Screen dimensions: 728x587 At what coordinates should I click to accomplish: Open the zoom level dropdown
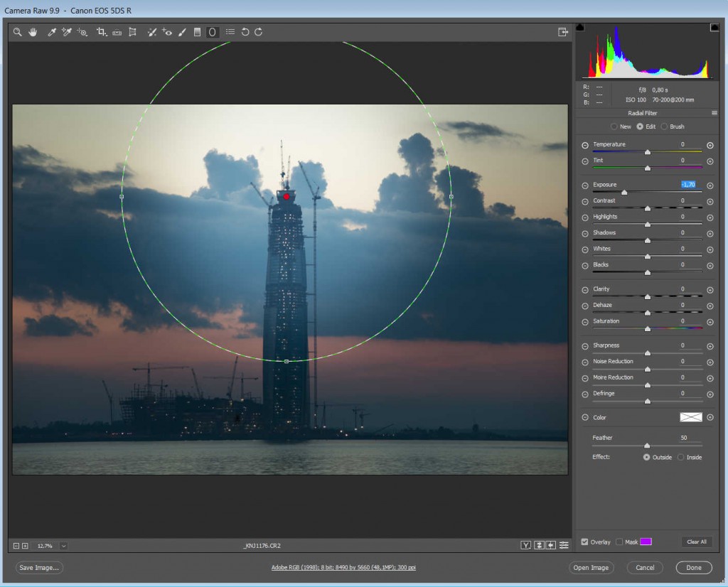(63, 546)
